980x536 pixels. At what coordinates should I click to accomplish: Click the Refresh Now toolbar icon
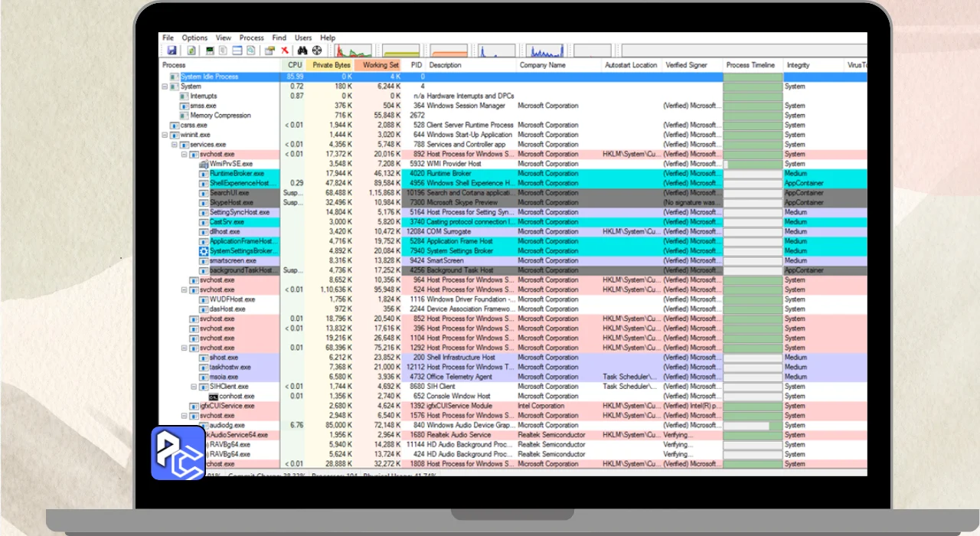pyautogui.click(x=191, y=51)
